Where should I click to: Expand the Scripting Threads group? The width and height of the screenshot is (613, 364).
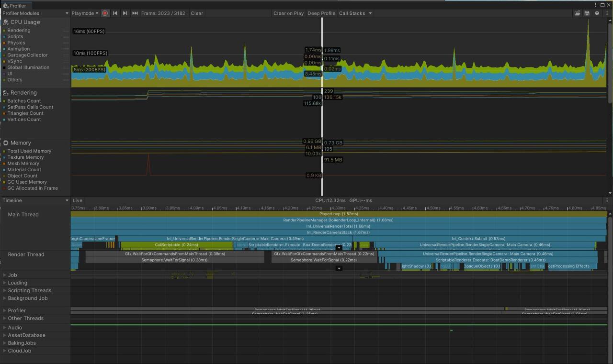click(5, 291)
